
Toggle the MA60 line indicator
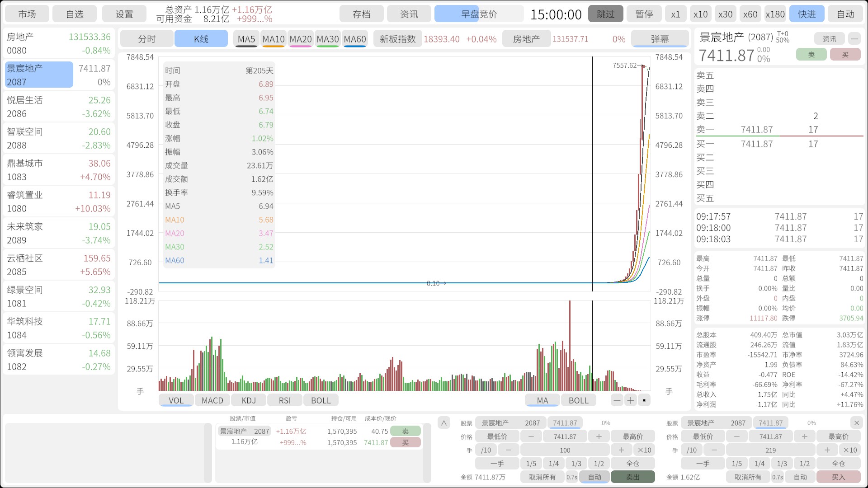[355, 39]
